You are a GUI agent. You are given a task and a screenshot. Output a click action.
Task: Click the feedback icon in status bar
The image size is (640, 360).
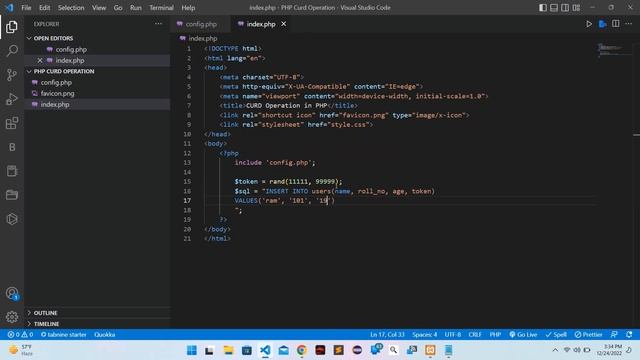(x=614, y=334)
